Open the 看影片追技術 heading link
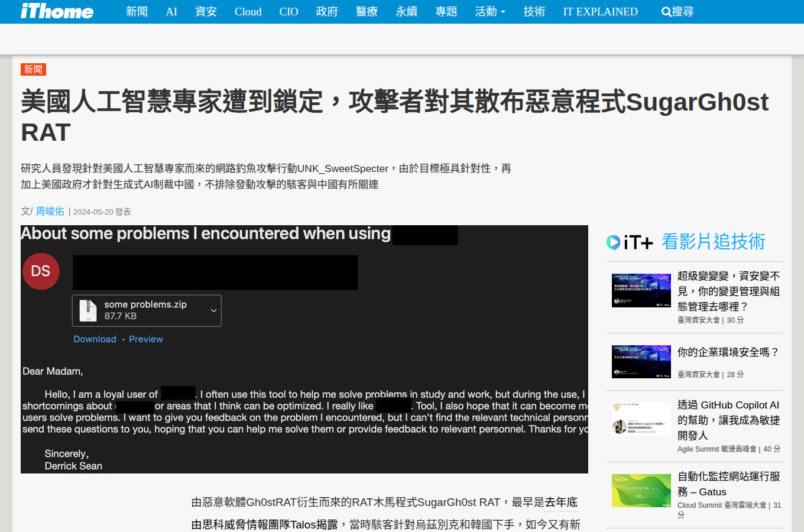The image size is (804, 532). pos(714,242)
